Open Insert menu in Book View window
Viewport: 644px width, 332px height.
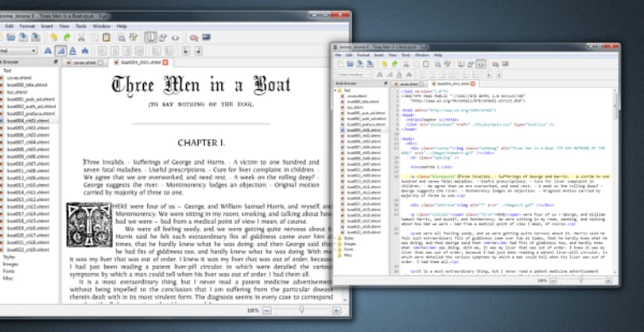point(47,26)
